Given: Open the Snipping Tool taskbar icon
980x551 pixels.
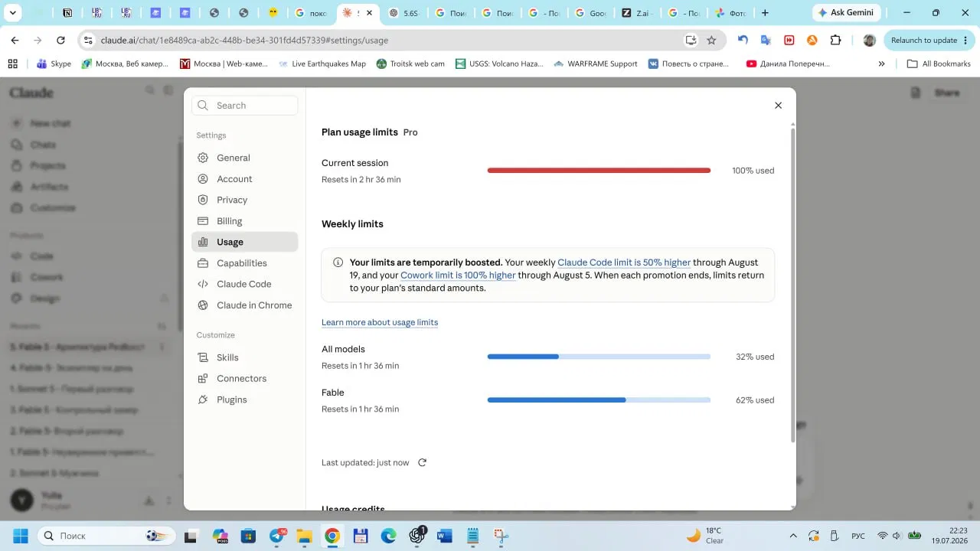Looking at the screenshot, I should (501, 536).
